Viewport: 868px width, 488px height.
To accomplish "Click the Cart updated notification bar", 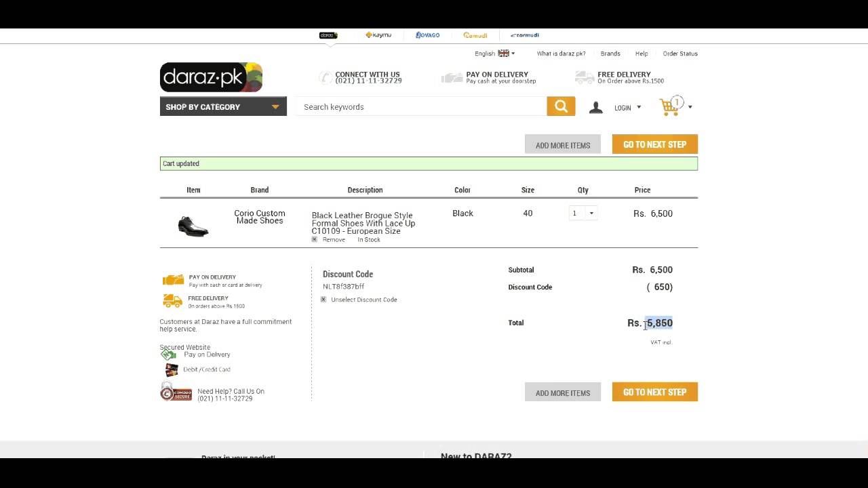I will click(x=429, y=163).
